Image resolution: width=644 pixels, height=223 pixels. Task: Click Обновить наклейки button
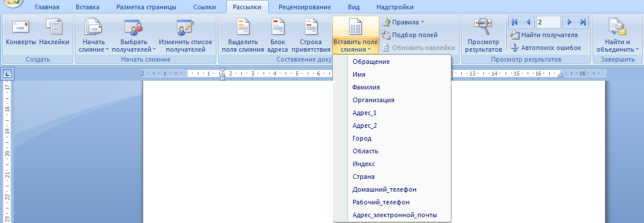click(x=418, y=48)
